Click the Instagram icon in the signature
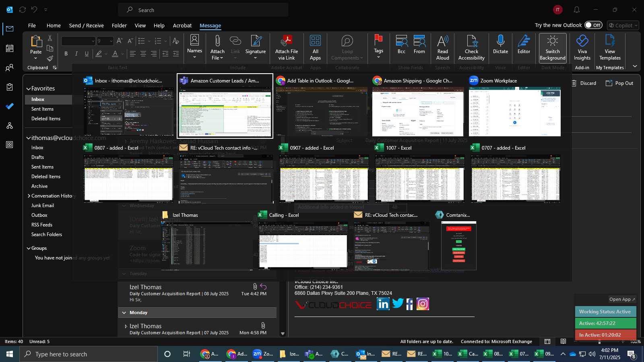This screenshot has height=362, width=644. (x=423, y=304)
